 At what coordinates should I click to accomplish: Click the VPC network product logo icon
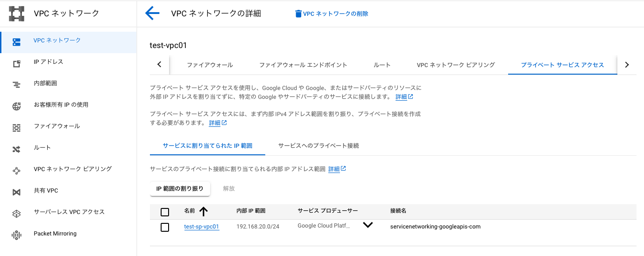point(16,14)
